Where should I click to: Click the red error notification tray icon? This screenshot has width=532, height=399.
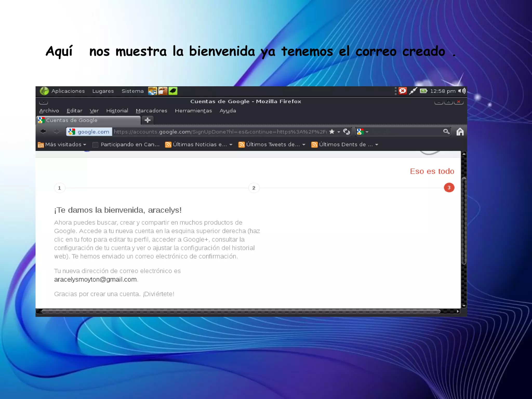tap(402, 91)
